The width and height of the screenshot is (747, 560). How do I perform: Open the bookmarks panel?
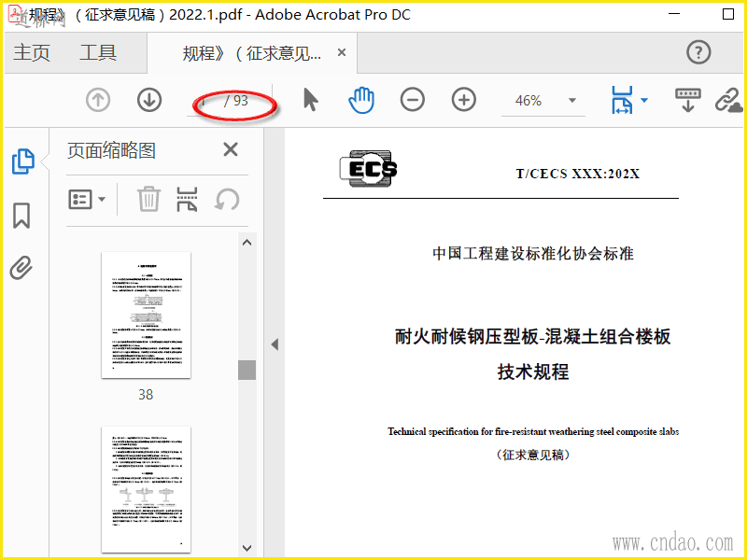click(21, 216)
